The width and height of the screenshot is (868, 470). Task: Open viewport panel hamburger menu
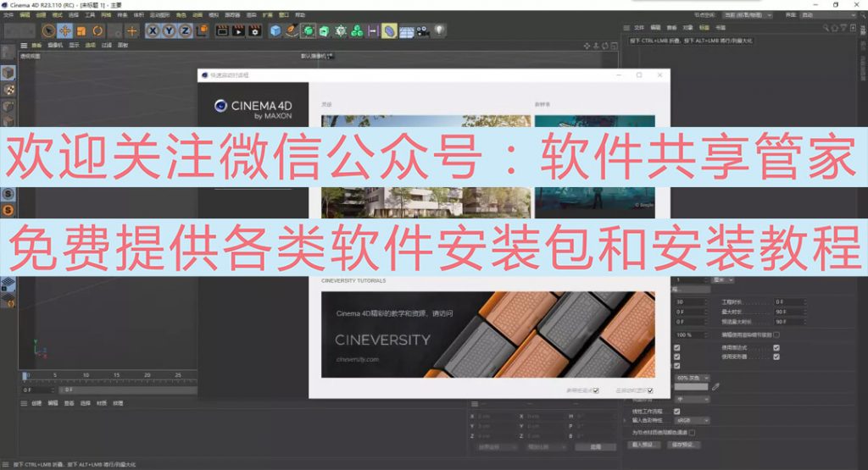(24, 46)
